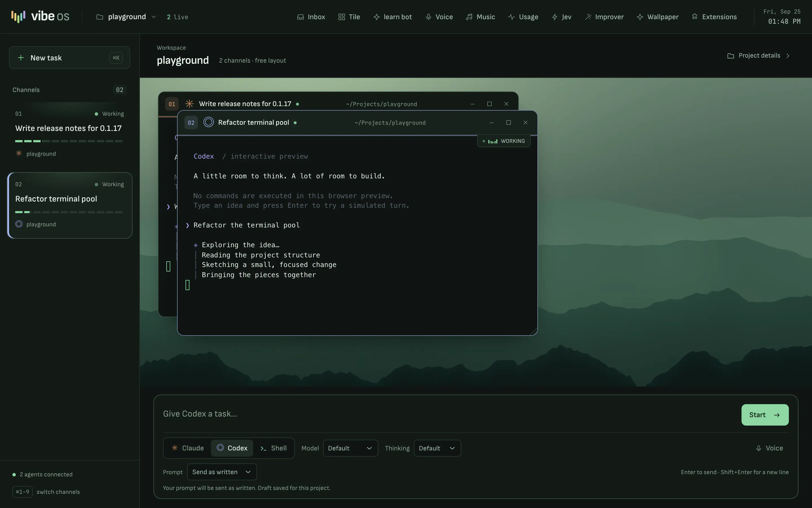This screenshot has height=508, width=812.
Task: Click the WORKING status badge in terminal
Action: (504, 141)
